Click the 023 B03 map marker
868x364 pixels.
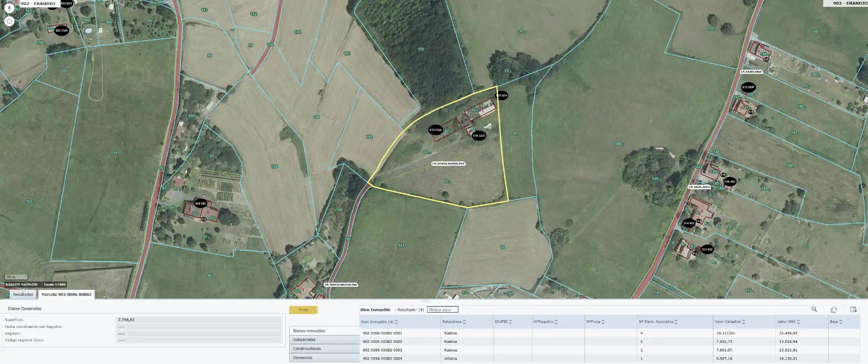click(x=66, y=3)
